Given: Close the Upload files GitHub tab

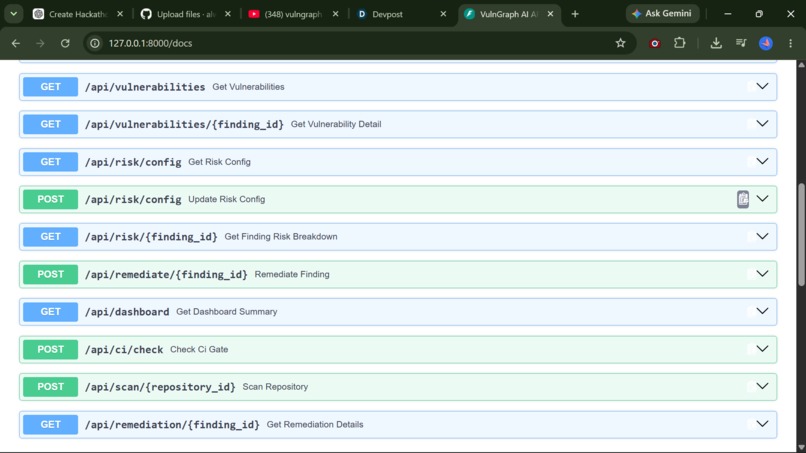Looking at the screenshot, I should coord(228,14).
